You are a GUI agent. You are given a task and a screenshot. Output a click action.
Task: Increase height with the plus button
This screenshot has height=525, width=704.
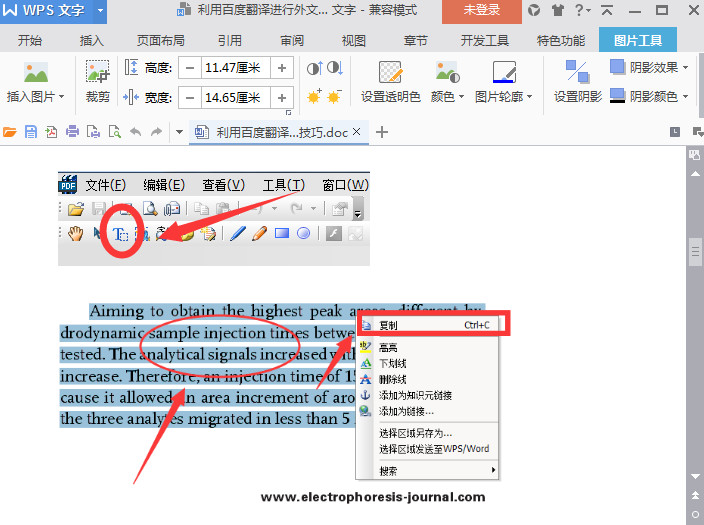(x=282, y=68)
